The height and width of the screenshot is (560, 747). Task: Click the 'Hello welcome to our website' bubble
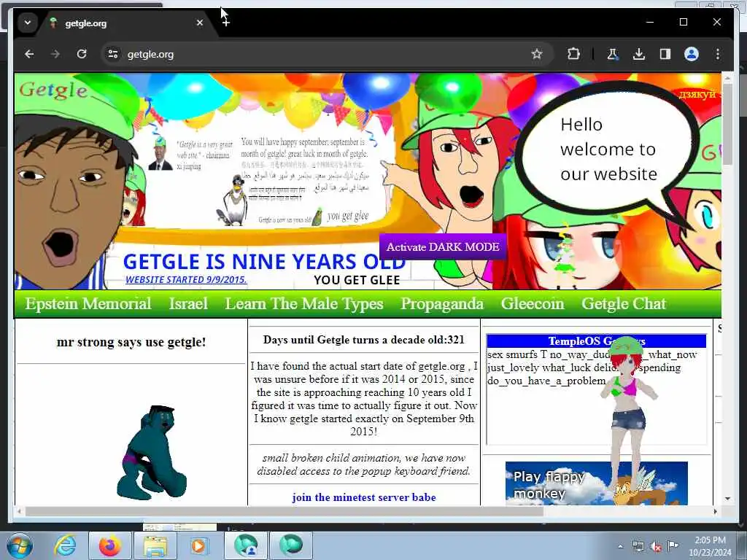608,149
